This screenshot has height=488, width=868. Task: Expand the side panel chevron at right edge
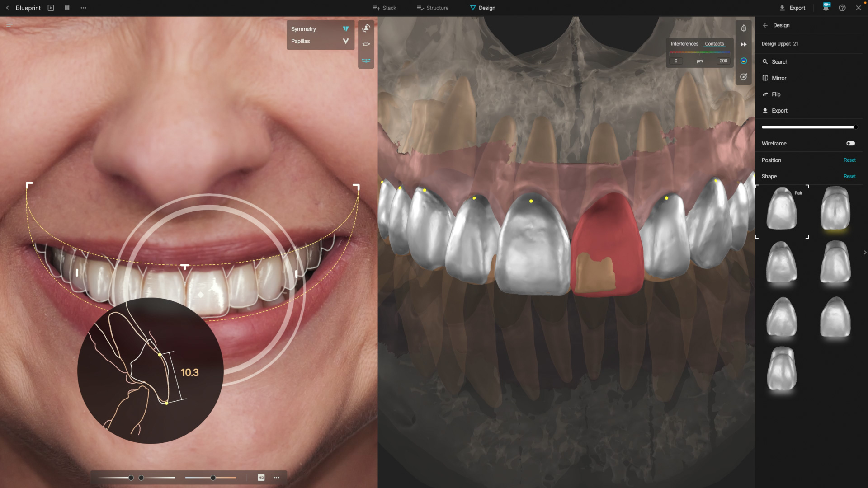(x=865, y=253)
